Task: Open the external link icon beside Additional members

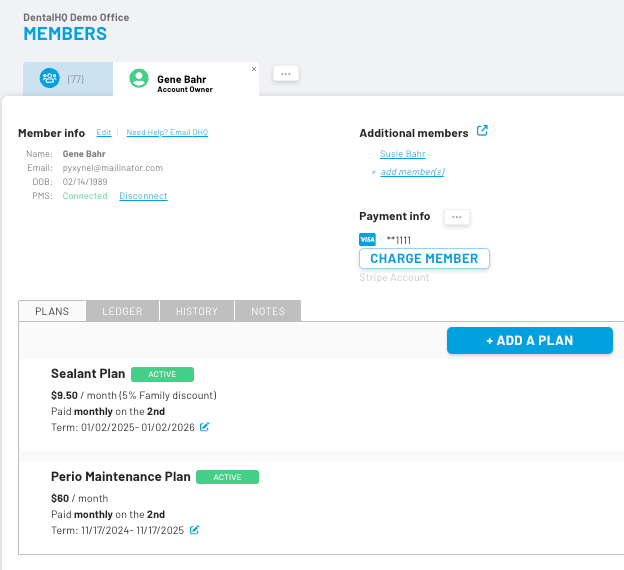Action: coord(483,131)
